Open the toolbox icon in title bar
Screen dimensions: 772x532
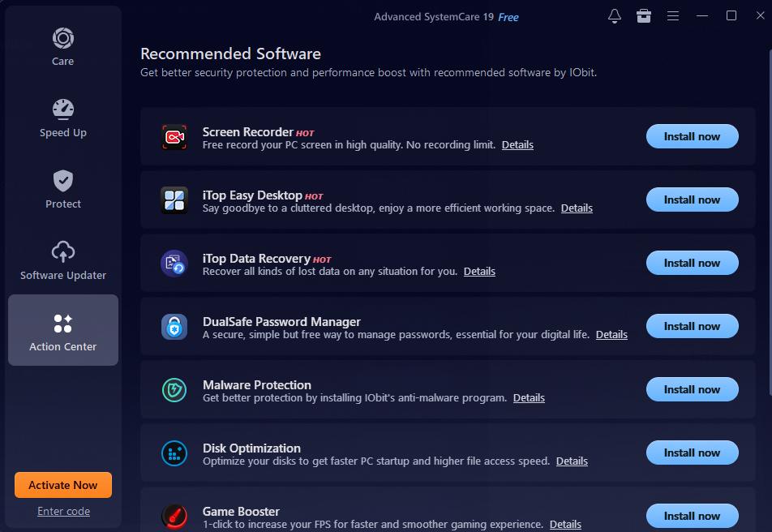[644, 16]
